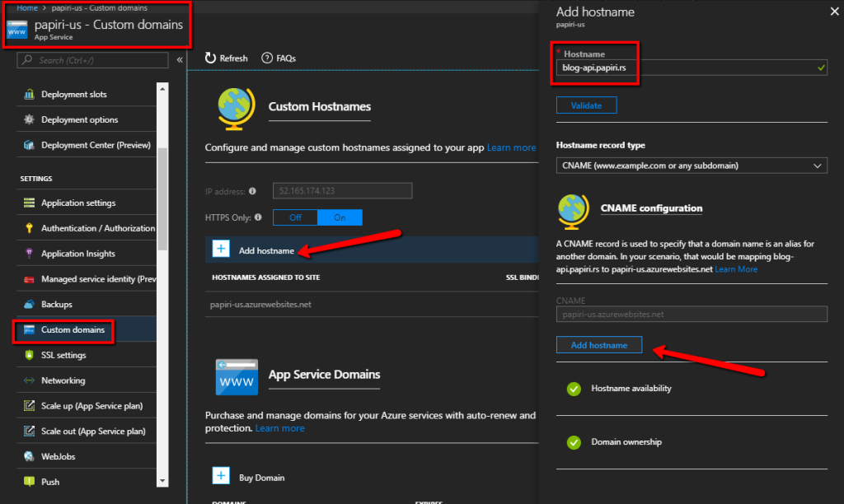Click Add hostname button in right panel

[599, 345]
